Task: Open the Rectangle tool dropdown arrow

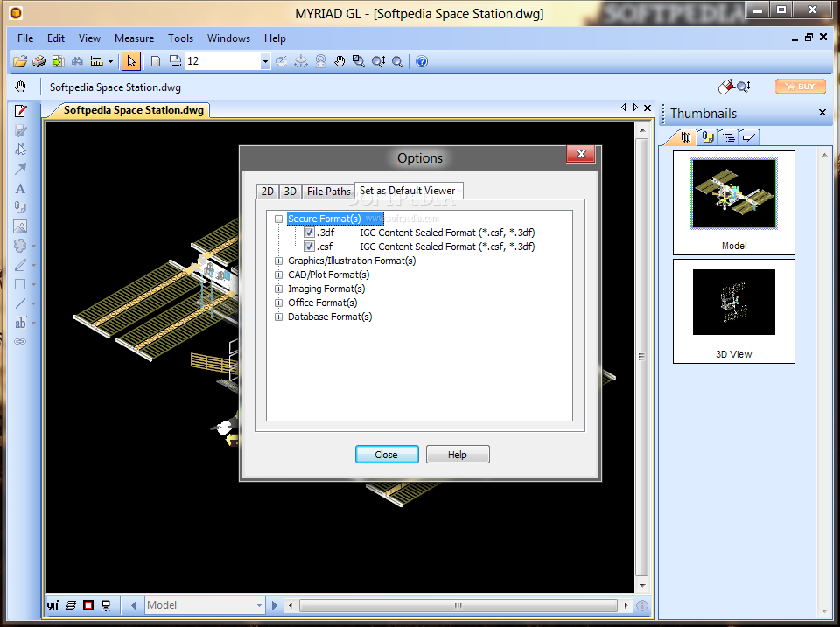Action: (x=34, y=285)
